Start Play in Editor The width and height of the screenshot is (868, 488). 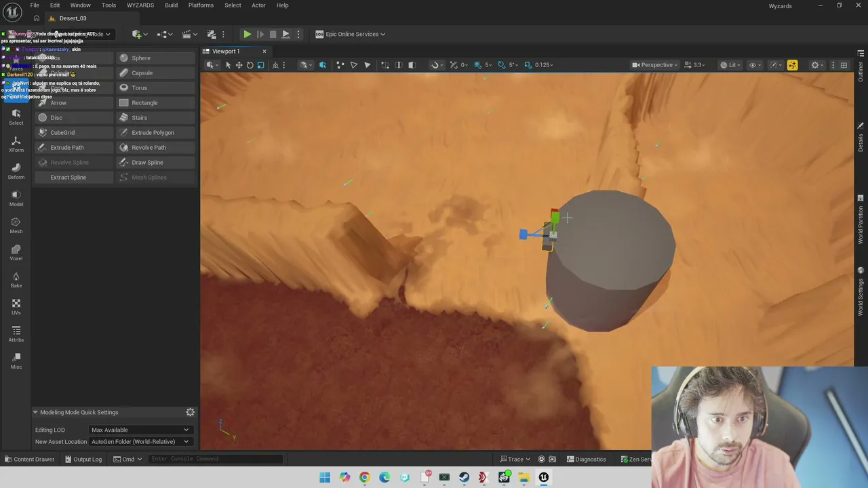click(x=248, y=34)
